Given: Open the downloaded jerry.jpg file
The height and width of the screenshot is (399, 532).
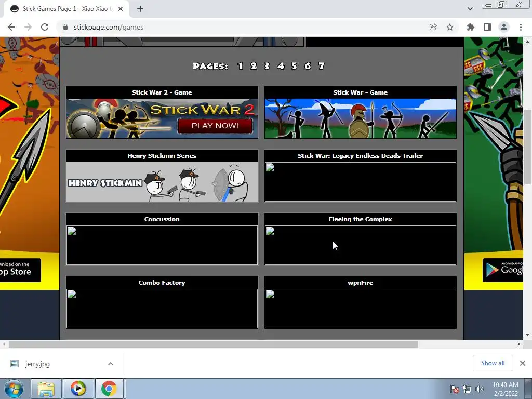Looking at the screenshot, I should click(37, 364).
